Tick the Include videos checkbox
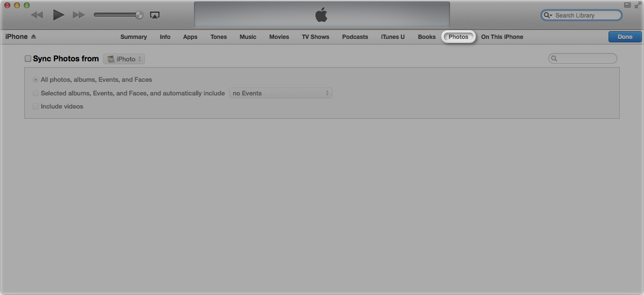The image size is (644, 295). [x=35, y=107]
